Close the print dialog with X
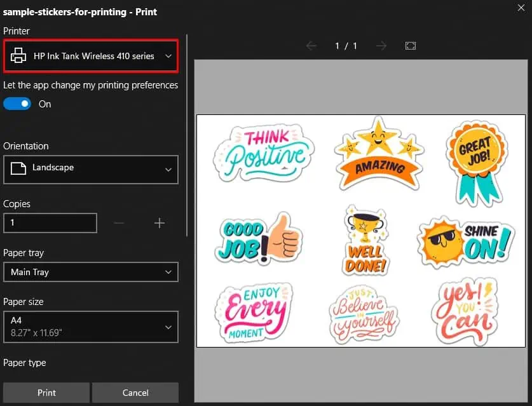This screenshot has width=532, height=406. tap(521, 8)
